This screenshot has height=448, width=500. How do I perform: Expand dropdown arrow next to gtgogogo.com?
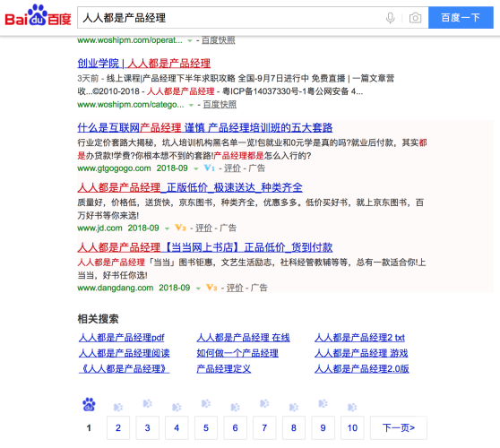(196, 168)
